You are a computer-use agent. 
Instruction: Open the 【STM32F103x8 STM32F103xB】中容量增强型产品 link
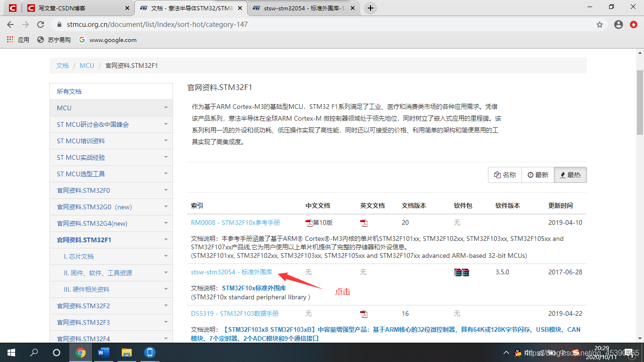coord(386,334)
